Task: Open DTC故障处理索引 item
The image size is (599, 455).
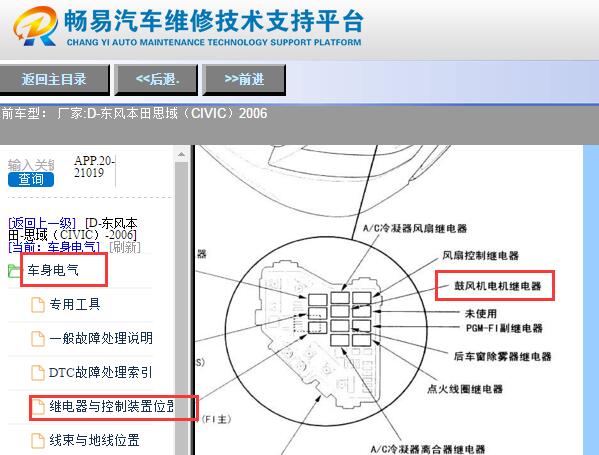Action: [x=101, y=372]
